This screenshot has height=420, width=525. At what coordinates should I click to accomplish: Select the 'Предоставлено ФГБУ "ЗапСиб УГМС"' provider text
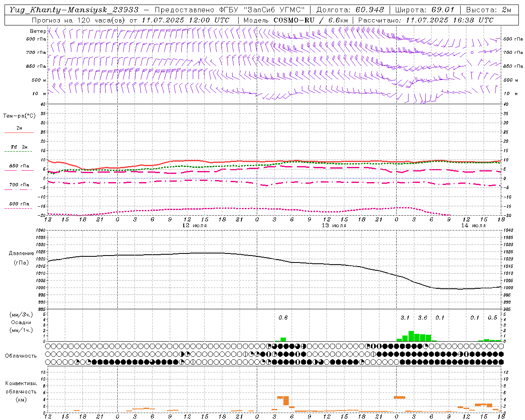(230, 10)
